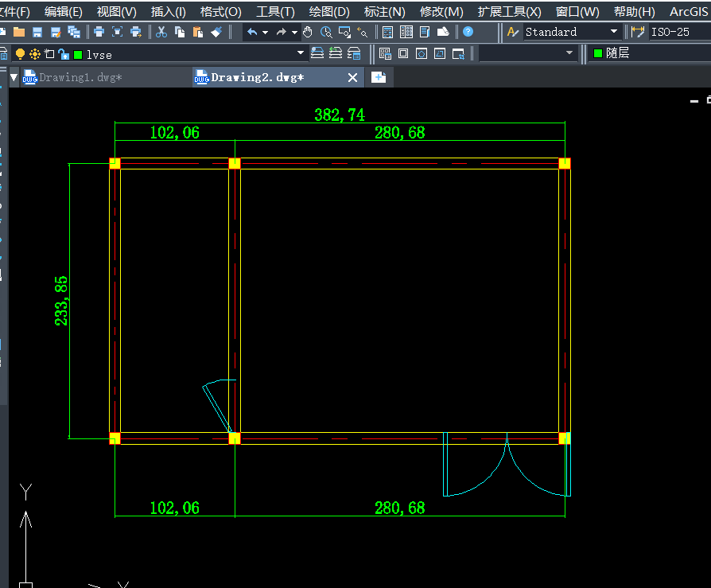The height and width of the screenshot is (588, 711).
Task: Toggle the lvse layer on/off light bulb
Action: pyautogui.click(x=20, y=54)
